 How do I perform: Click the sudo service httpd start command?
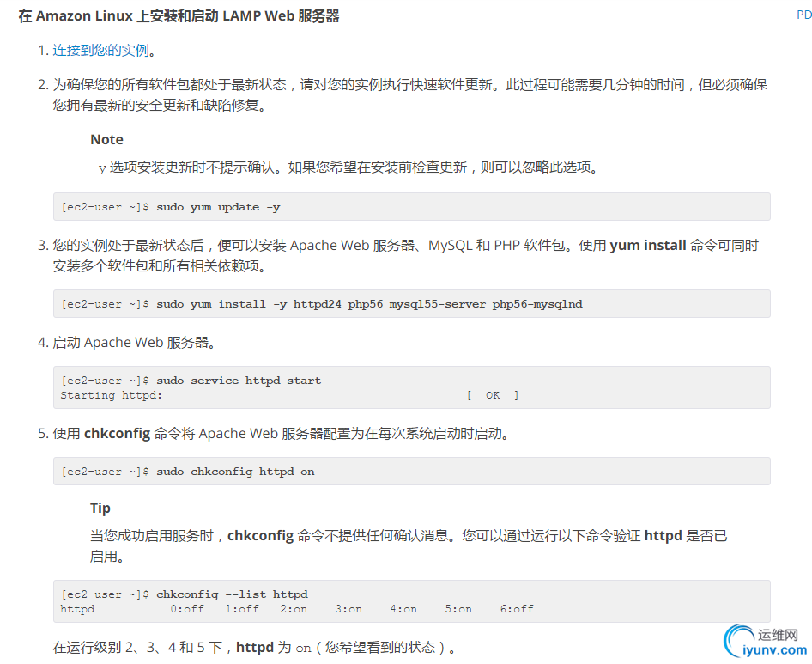point(239,381)
